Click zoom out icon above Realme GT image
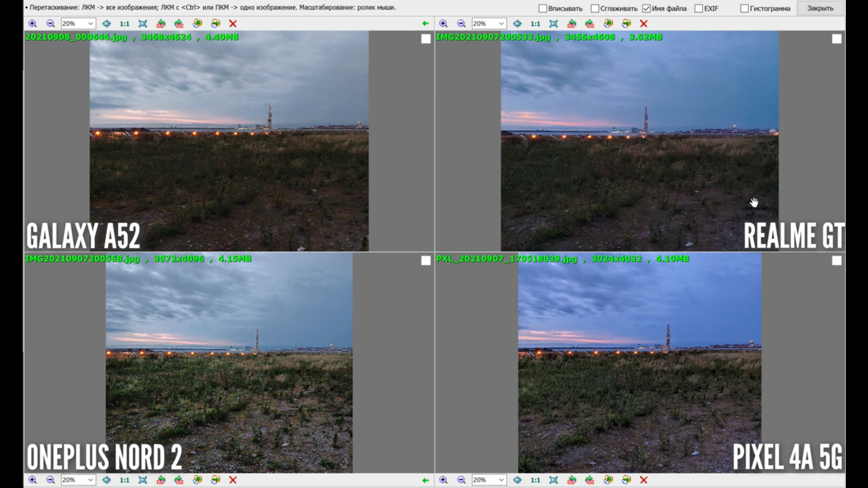Viewport: 868px width, 488px height. click(461, 23)
